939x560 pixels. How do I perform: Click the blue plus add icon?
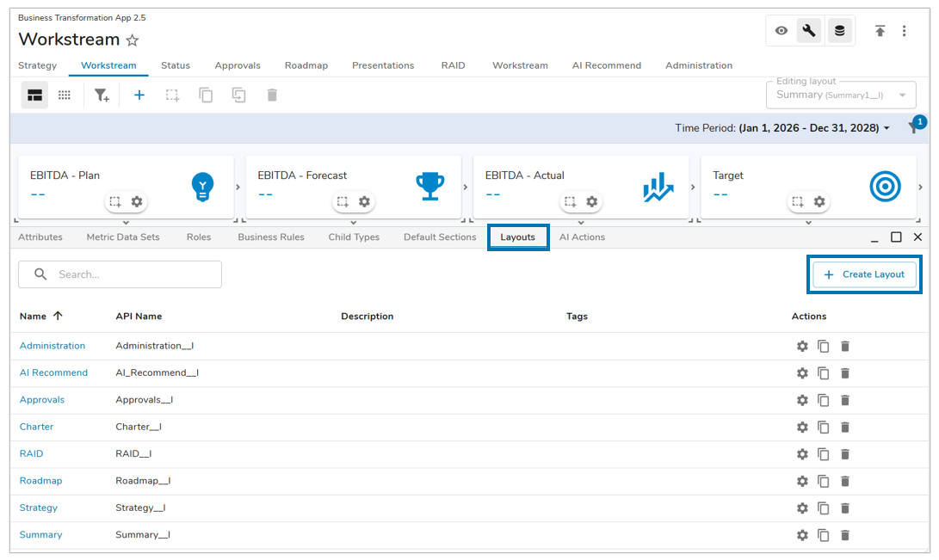(x=139, y=95)
